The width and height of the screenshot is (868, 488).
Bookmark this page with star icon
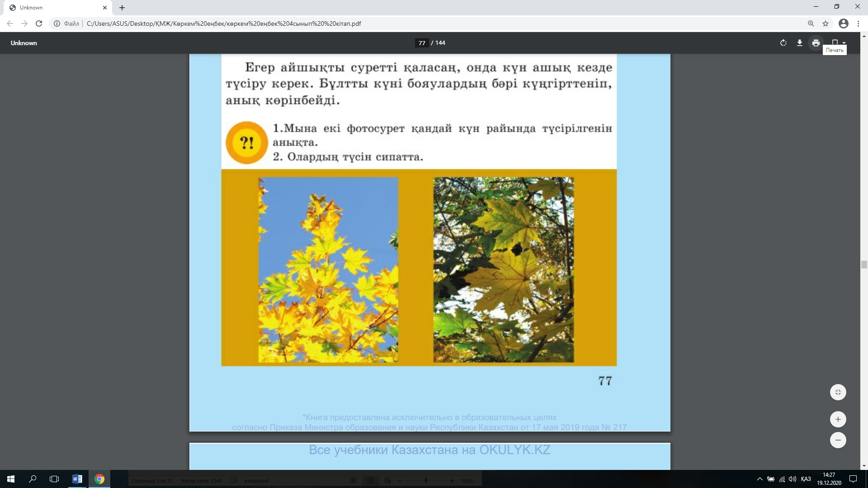826,23
